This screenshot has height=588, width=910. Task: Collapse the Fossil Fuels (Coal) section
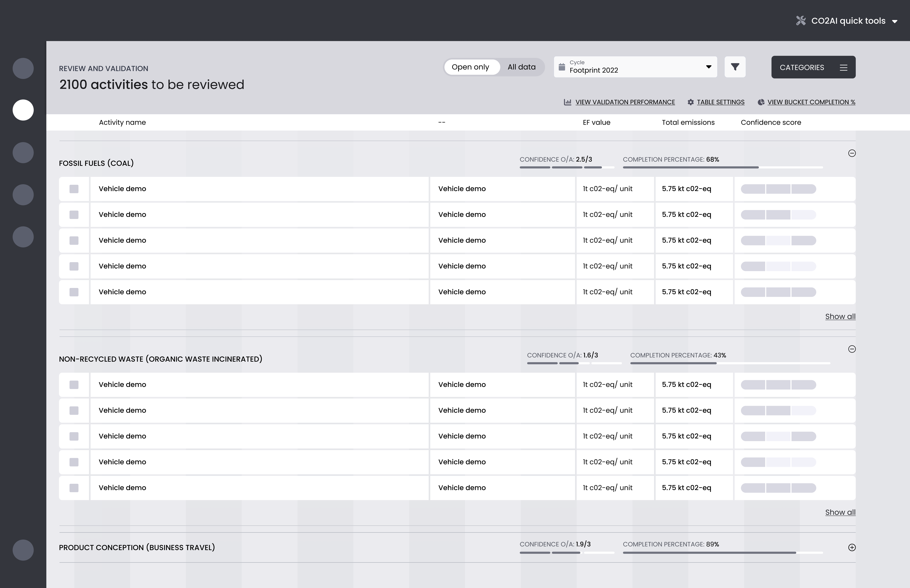tap(852, 154)
